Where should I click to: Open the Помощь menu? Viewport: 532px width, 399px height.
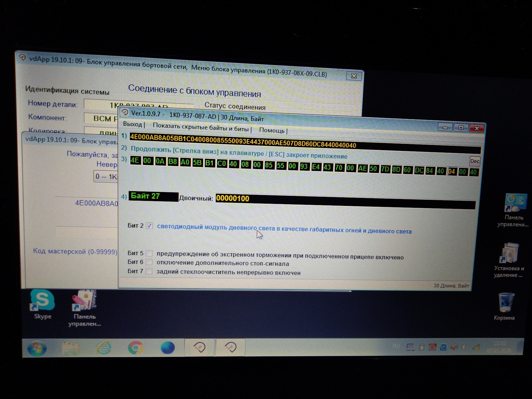coord(272,130)
